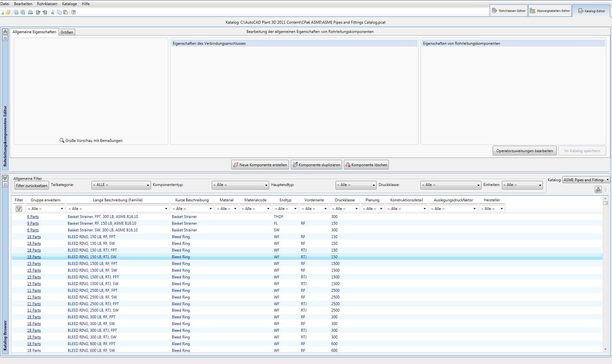The height and width of the screenshot is (364, 612).
Task: Click Komponente löschen button
Action: (366, 165)
